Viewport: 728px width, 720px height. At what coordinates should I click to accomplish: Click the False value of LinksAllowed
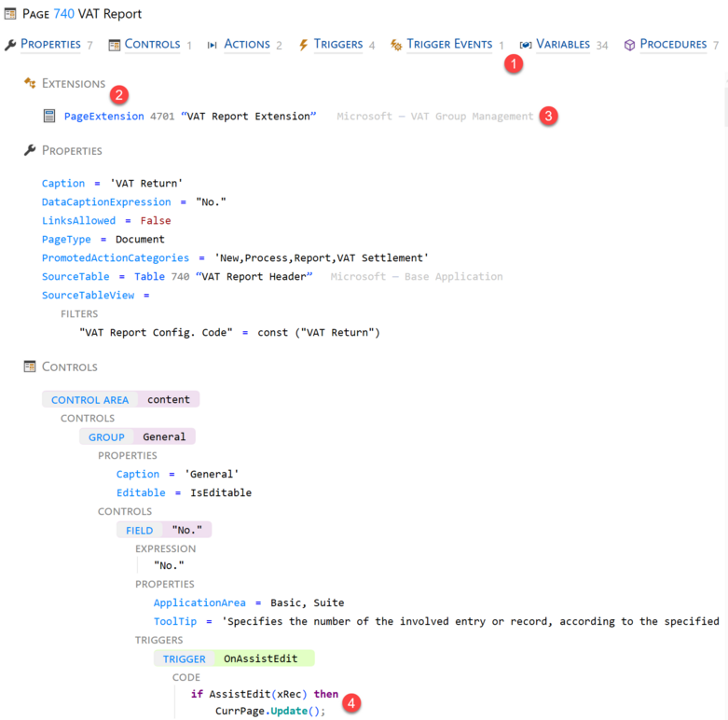point(156,221)
